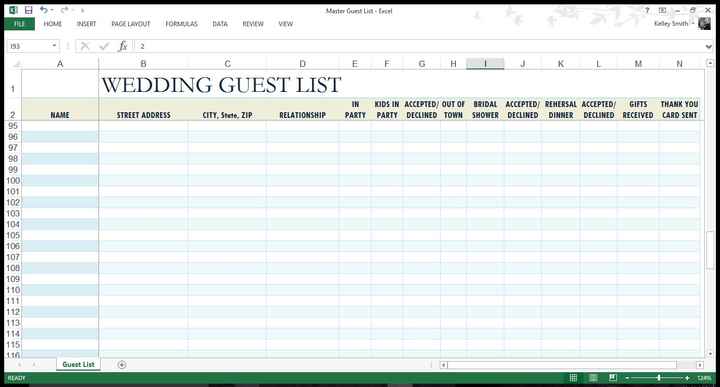Select column M header
This screenshot has height=387, width=720.
point(638,64)
